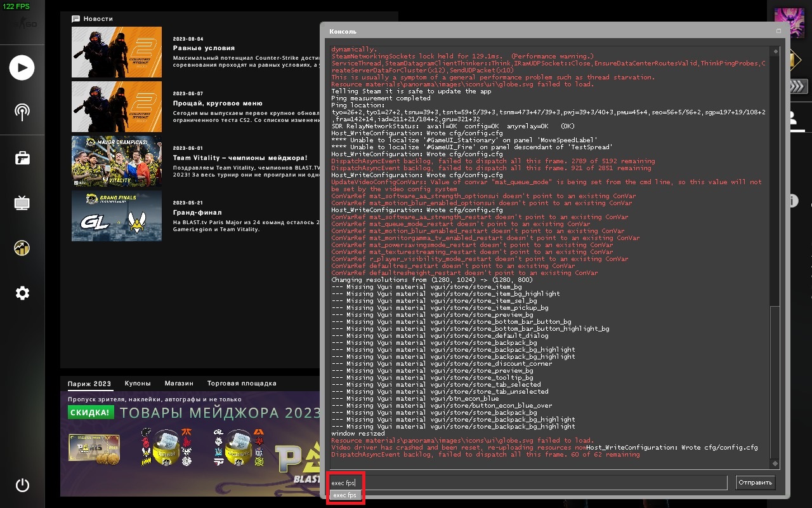Open the Watch TV icon in the sidebar

(22, 203)
